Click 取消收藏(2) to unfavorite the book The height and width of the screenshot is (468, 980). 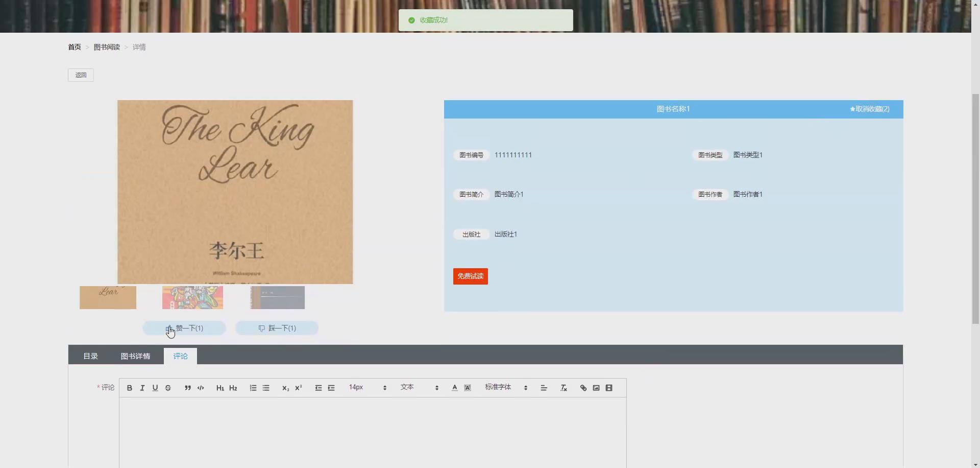[870, 109]
